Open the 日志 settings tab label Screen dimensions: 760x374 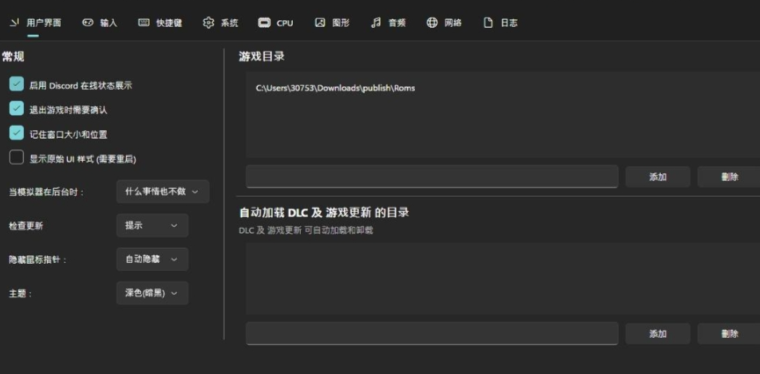509,23
